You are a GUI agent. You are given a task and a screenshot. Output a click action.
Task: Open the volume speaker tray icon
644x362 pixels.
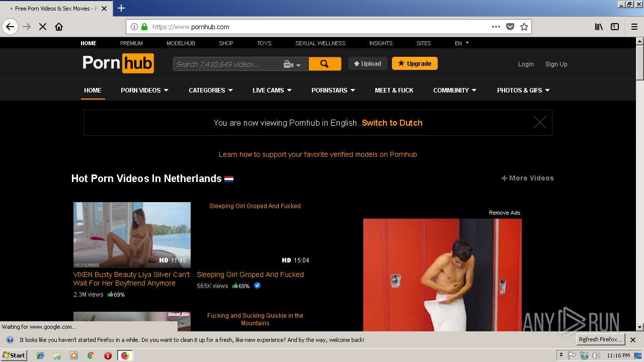pos(596,355)
